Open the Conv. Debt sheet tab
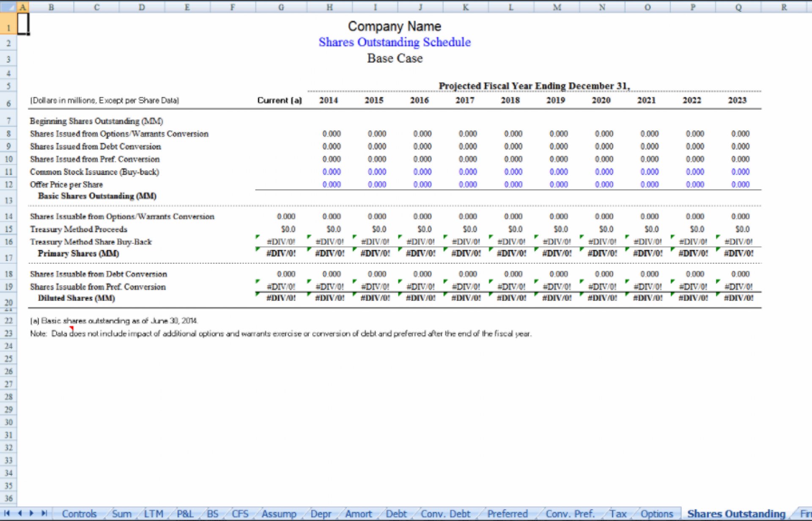Viewport: 812px width, 521px height. coord(445,514)
